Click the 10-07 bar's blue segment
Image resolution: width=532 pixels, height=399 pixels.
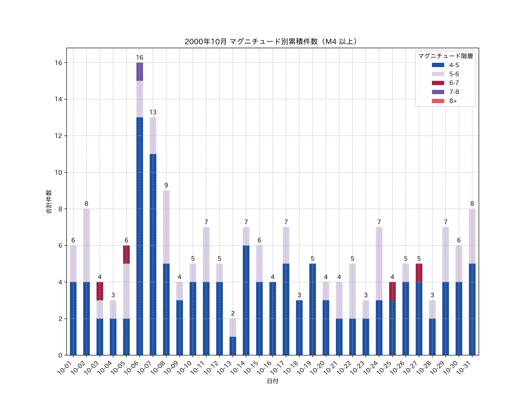[x=153, y=254]
